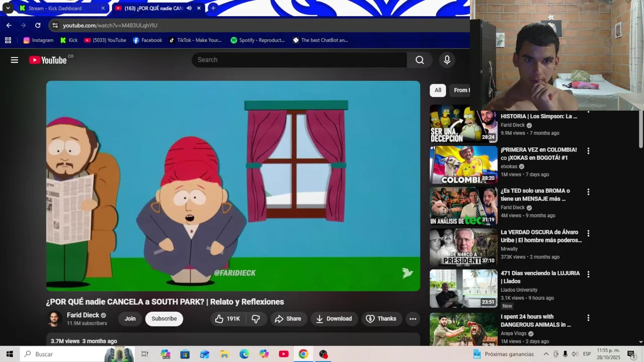Click Farid Dieck channel avatar
The width and height of the screenshot is (644, 362).
coord(54,319)
